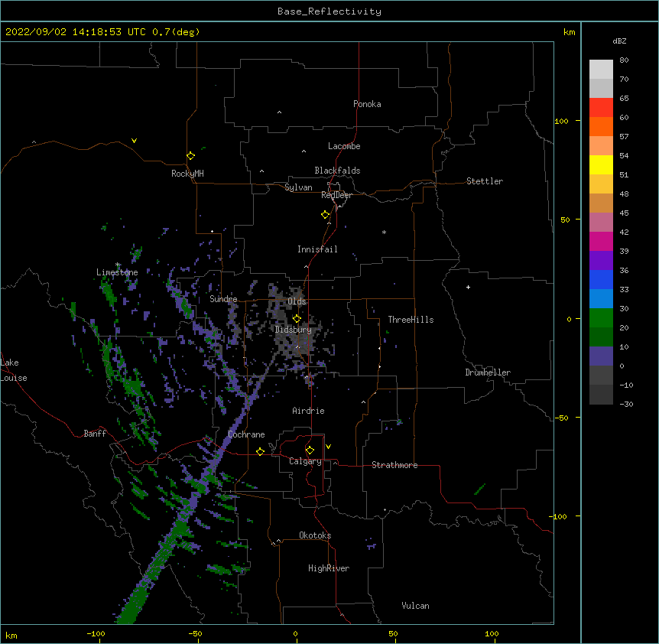Select the white asterisk marker above Limestone

[x=118, y=265]
